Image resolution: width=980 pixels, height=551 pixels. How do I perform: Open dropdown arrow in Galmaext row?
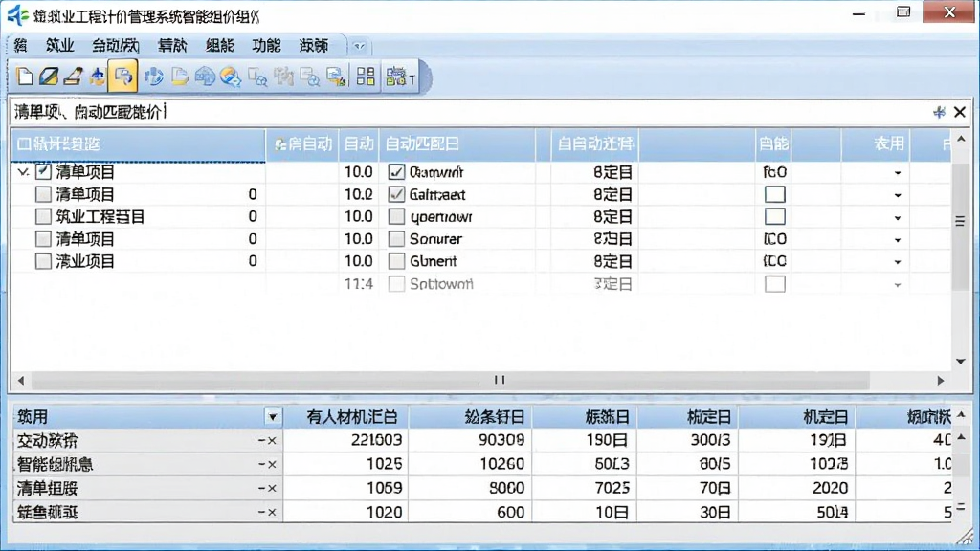click(x=898, y=195)
